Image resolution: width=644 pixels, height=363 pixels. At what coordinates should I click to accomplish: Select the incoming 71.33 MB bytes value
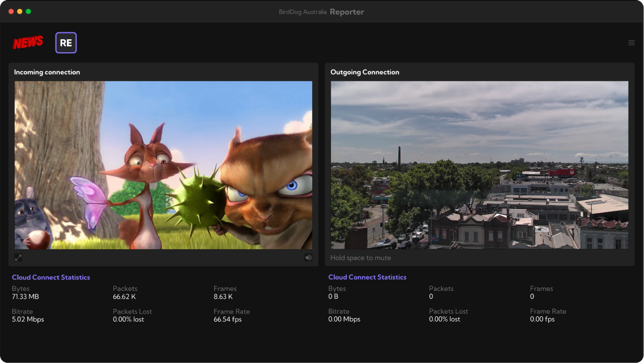pyautogui.click(x=26, y=297)
